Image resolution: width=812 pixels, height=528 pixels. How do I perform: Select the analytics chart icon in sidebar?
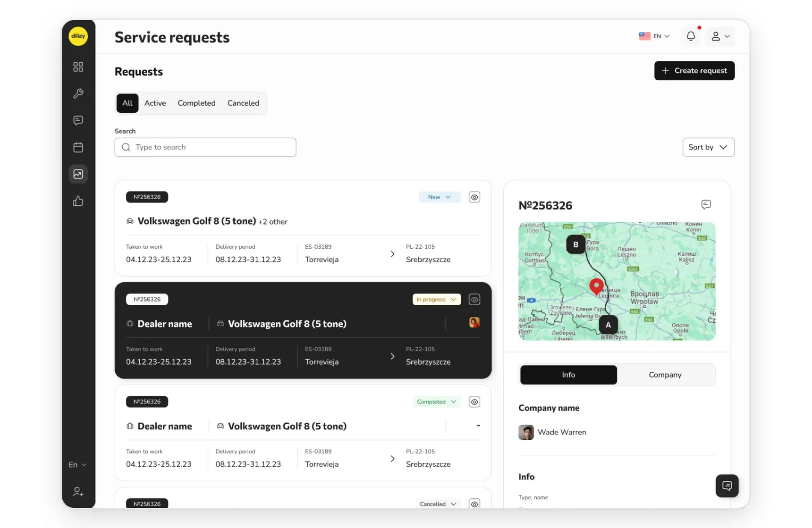[x=78, y=174]
